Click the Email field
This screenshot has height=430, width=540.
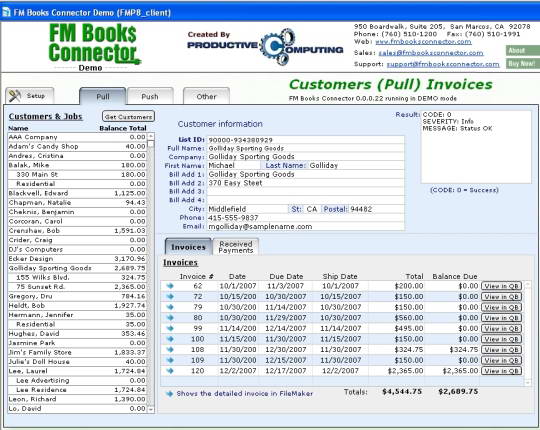coord(305,227)
